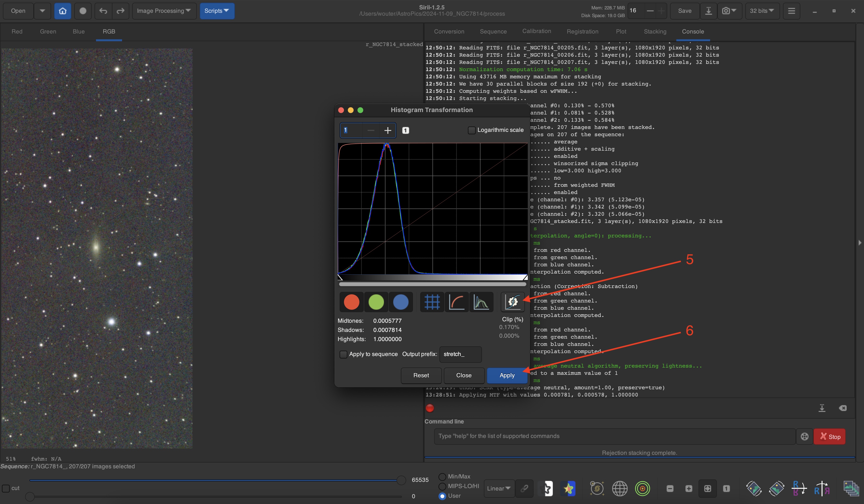Select the Green channel tab
864x504 pixels.
(x=48, y=32)
